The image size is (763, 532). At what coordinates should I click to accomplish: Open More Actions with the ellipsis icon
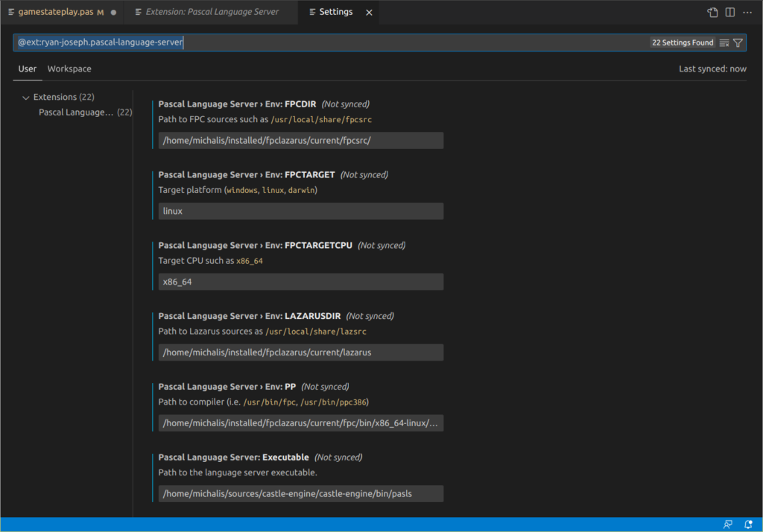click(x=747, y=12)
